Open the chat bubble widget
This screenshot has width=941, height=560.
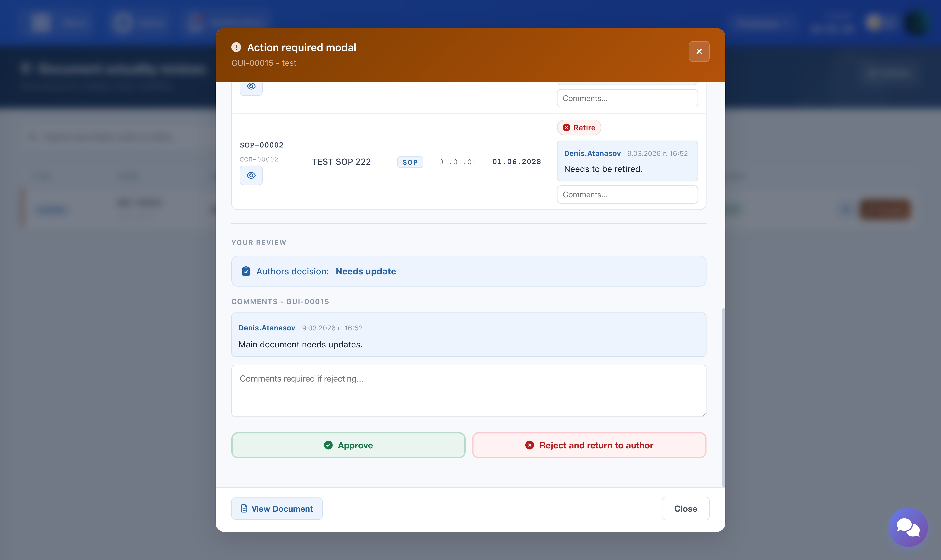908,527
